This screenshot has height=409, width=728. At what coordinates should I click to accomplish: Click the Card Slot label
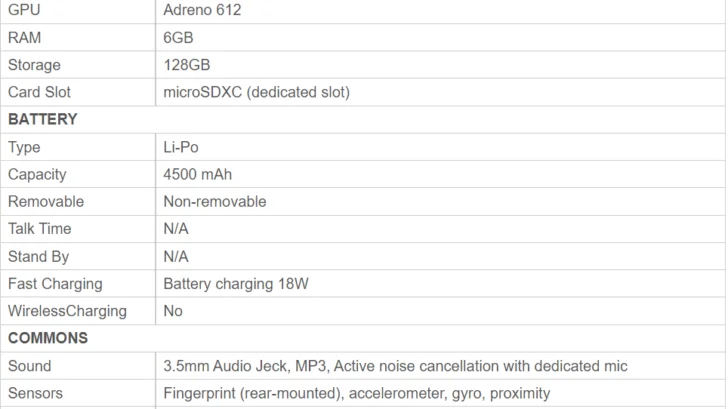[x=39, y=92]
